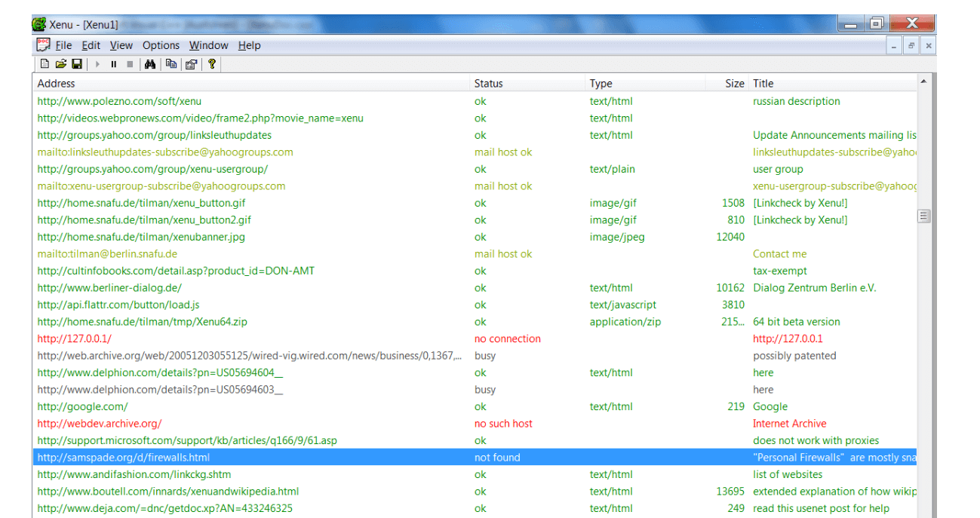Resume checking with the play icon
980x518 pixels.
(x=97, y=64)
